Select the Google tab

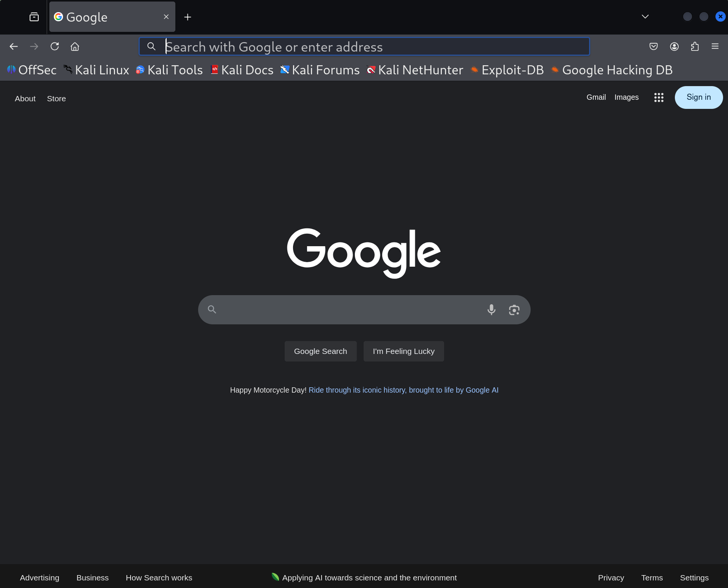(112, 17)
